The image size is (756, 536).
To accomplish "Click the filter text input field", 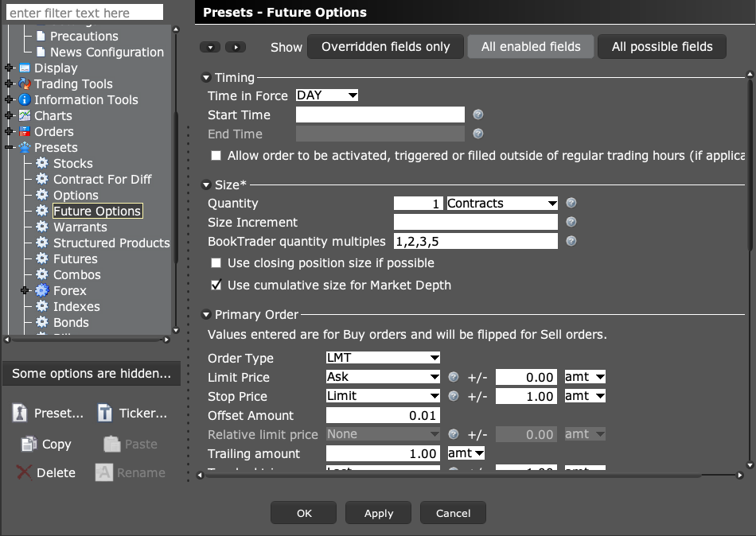I will [85, 13].
